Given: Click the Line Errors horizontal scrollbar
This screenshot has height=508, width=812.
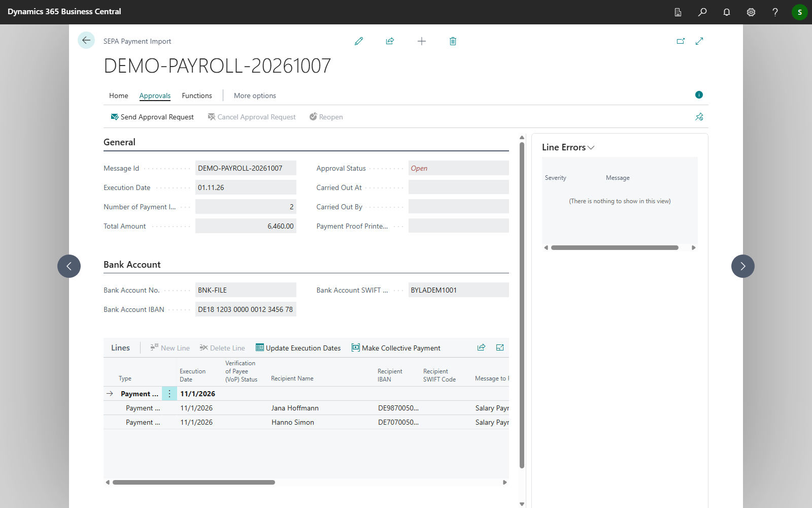Looking at the screenshot, I should click(x=615, y=248).
